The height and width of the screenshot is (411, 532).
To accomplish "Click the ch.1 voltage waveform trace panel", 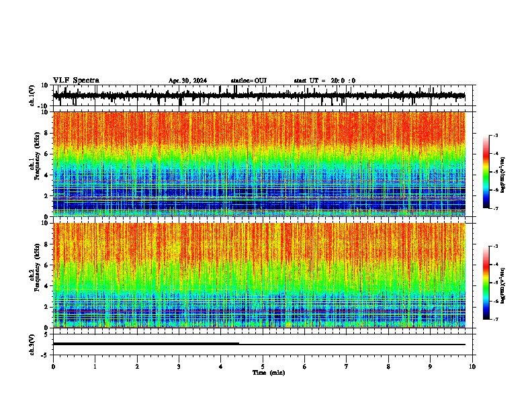I will click(264, 95).
